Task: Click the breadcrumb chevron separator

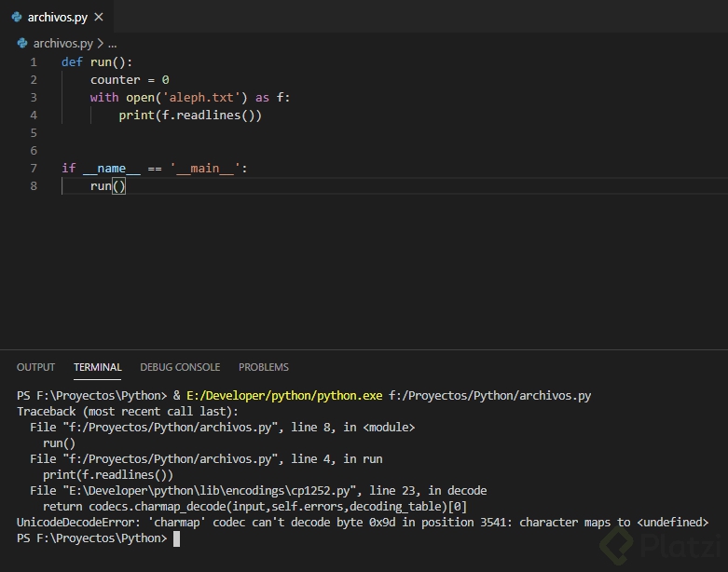Action: [x=100, y=43]
